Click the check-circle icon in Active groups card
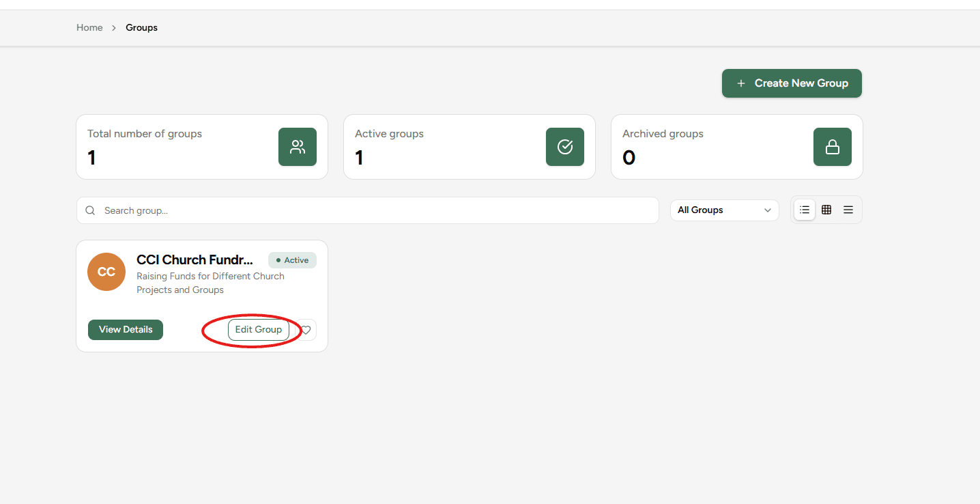Screen dimensions: 980x504 pos(565,147)
